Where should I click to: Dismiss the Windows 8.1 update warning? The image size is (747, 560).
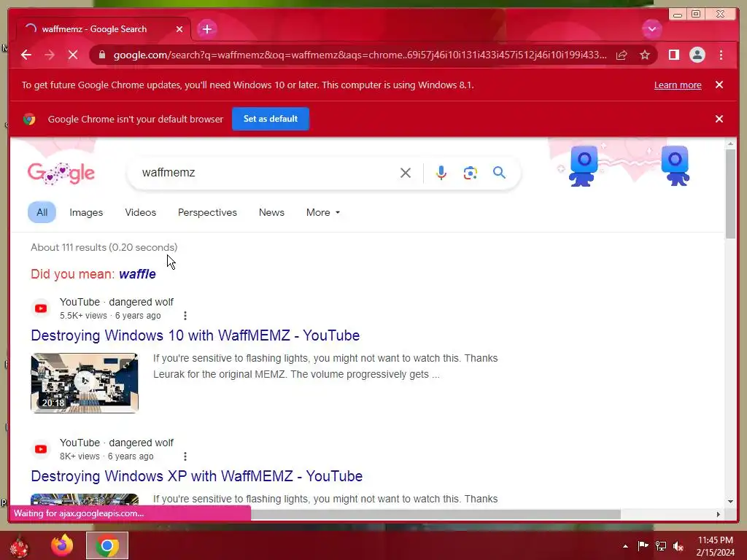pos(719,85)
